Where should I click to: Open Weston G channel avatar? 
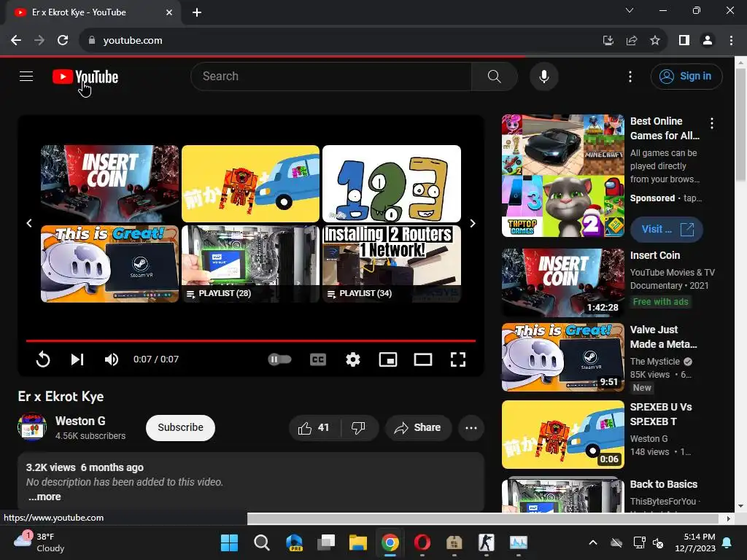32,427
